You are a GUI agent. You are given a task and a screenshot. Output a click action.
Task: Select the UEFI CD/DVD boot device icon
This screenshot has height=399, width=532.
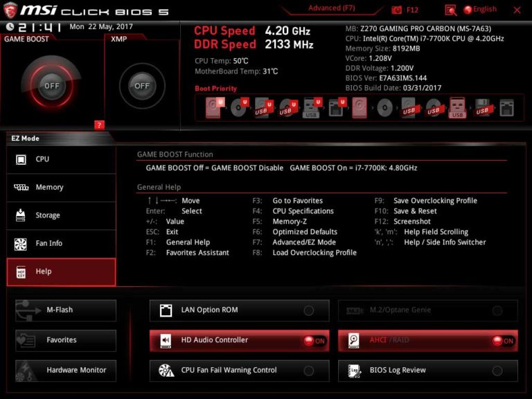[x=240, y=108]
